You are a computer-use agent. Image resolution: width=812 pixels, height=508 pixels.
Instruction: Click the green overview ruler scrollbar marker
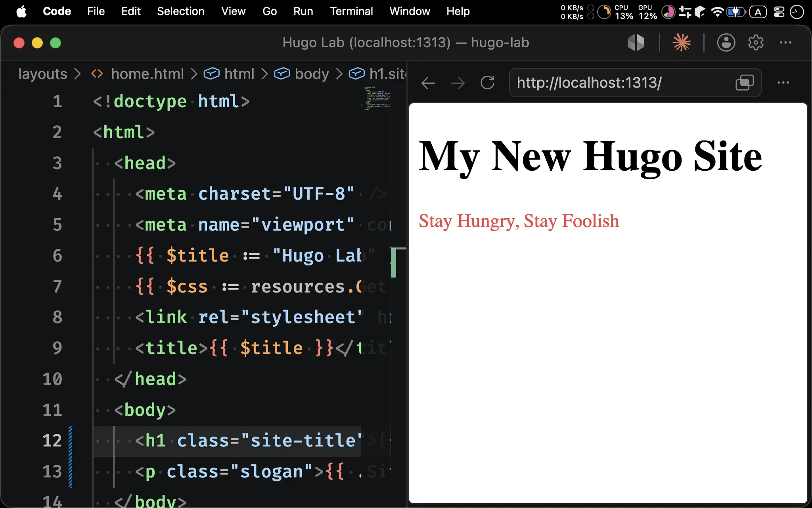[x=393, y=264]
